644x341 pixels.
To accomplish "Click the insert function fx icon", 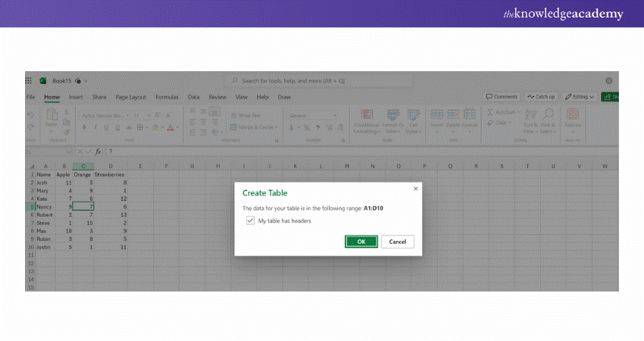I will click(98, 152).
